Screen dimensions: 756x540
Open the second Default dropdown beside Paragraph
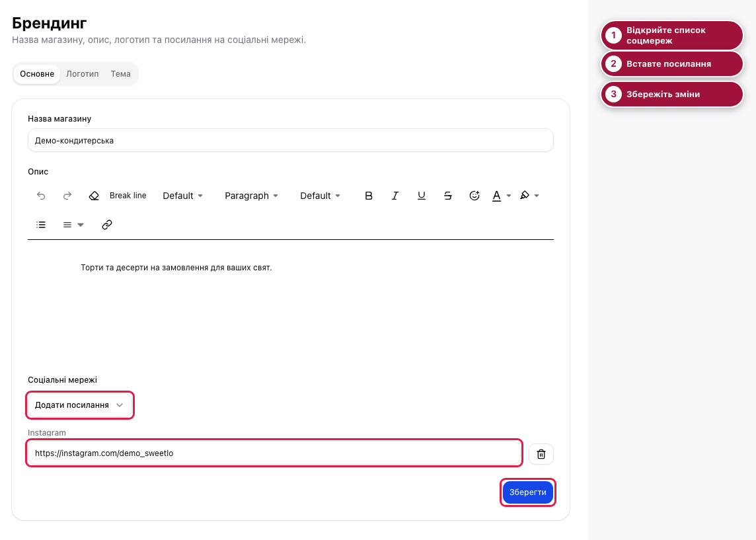(x=320, y=196)
